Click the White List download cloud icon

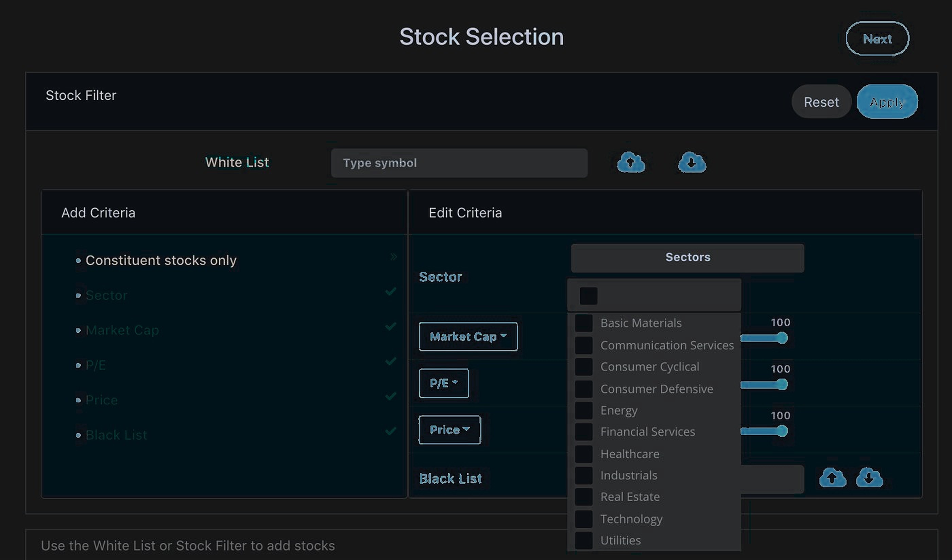point(692,162)
